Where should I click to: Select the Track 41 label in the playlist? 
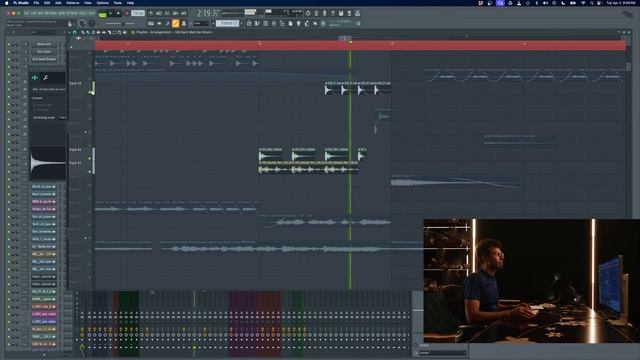[x=75, y=163]
